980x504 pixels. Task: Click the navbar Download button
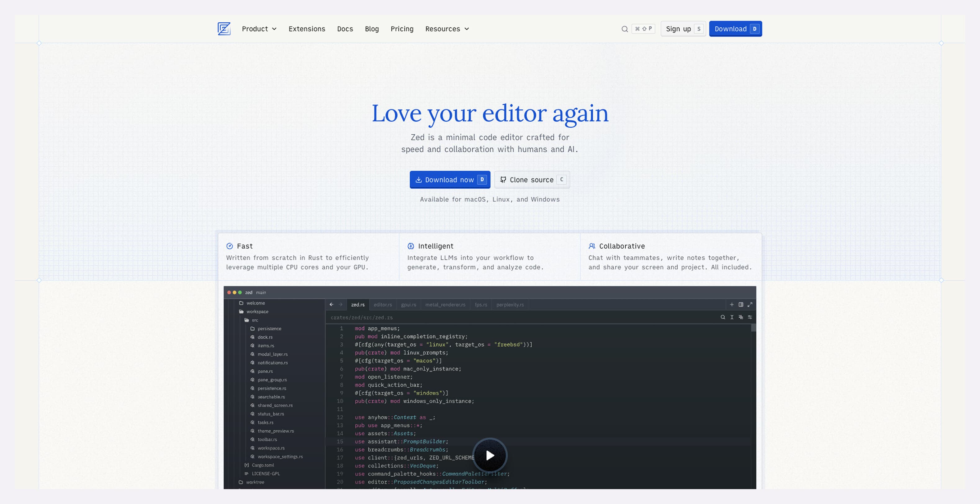[x=735, y=29]
